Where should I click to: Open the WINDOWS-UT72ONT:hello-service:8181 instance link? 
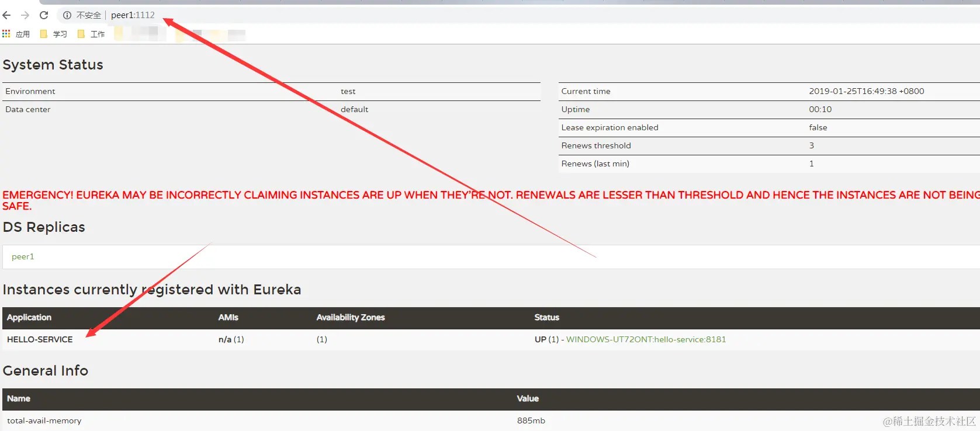tap(646, 339)
